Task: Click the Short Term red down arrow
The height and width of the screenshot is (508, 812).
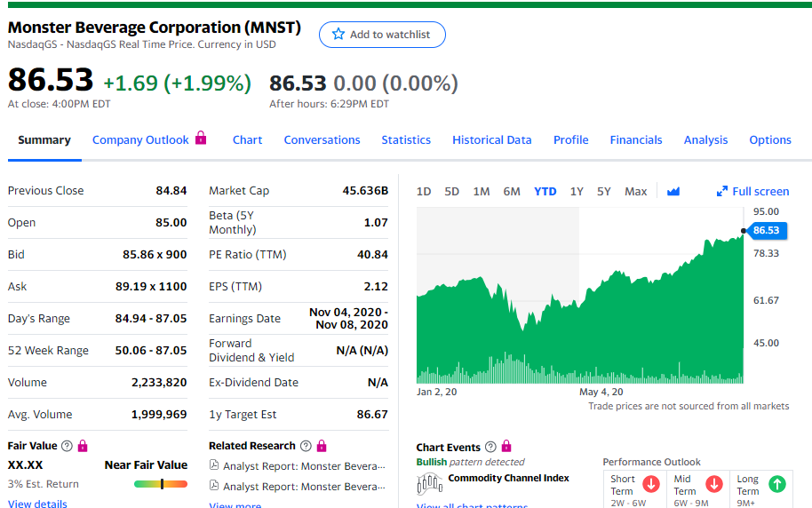Action: pos(650,484)
